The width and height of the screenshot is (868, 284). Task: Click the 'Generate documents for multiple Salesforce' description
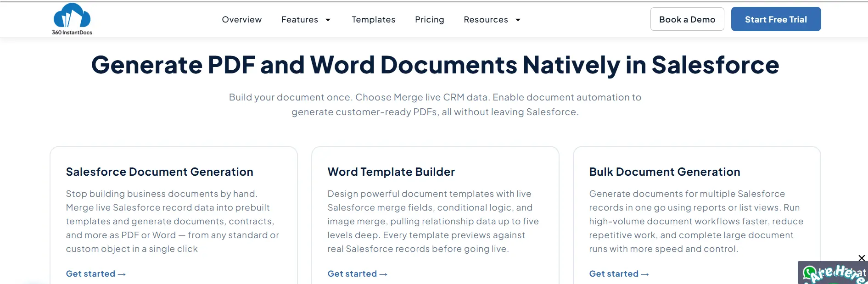[x=696, y=221]
